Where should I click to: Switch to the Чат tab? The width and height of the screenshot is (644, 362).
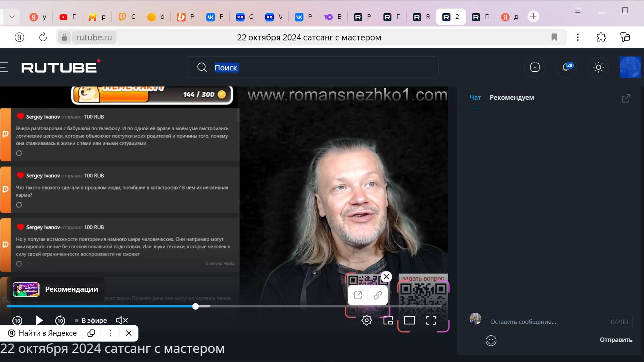point(474,97)
